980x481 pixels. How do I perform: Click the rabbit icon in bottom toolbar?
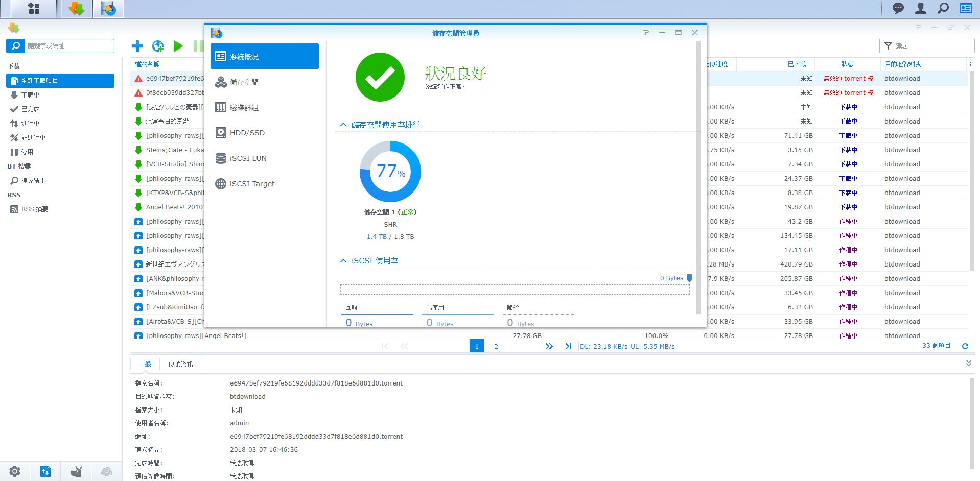click(x=76, y=471)
